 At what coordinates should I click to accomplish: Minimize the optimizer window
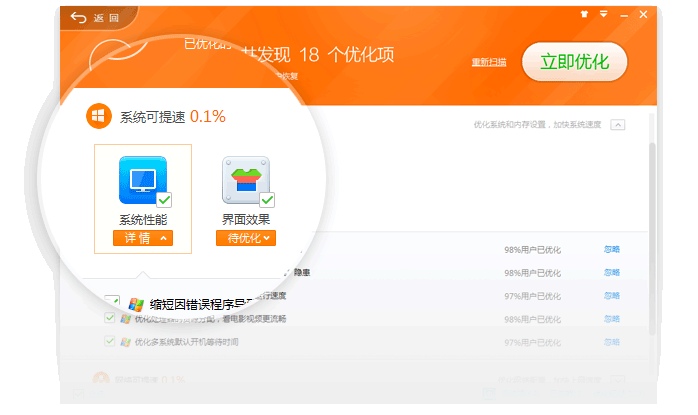(x=625, y=15)
